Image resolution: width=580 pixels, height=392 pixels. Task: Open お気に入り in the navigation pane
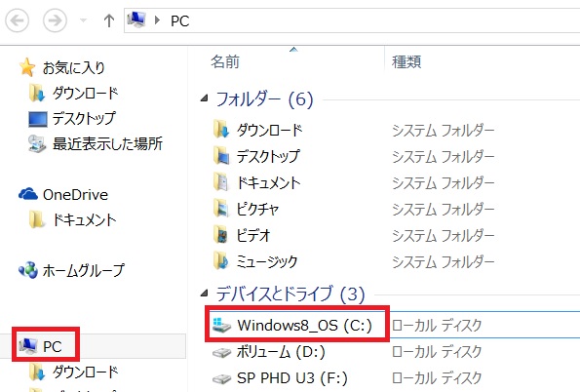[74, 68]
